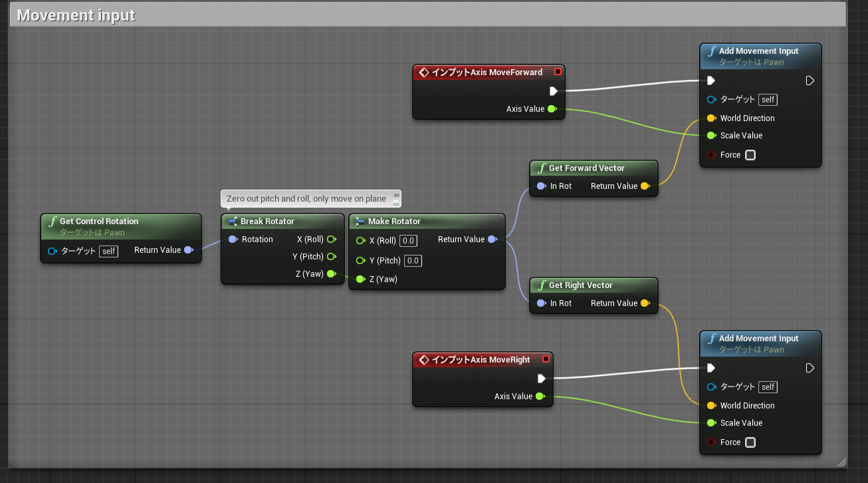Image resolution: width=868 pixels, height=483 pixels.
Task: Click the MoveForward event's red delegate pin
Action: point(558,72)
